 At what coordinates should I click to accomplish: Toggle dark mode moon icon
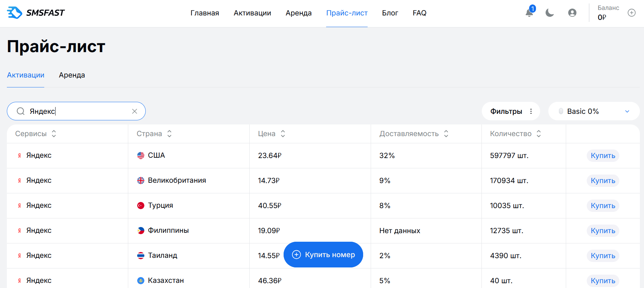click(x=550, y=13)
